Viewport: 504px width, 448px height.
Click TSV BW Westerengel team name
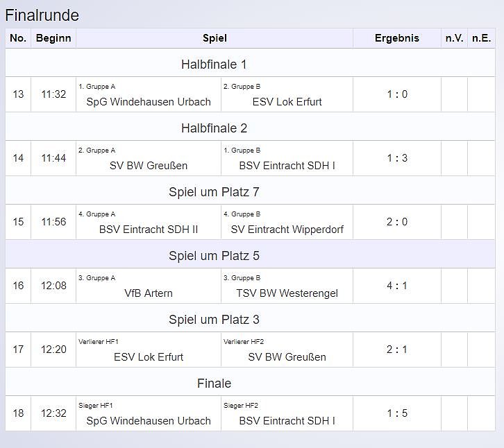pos(287,293)
